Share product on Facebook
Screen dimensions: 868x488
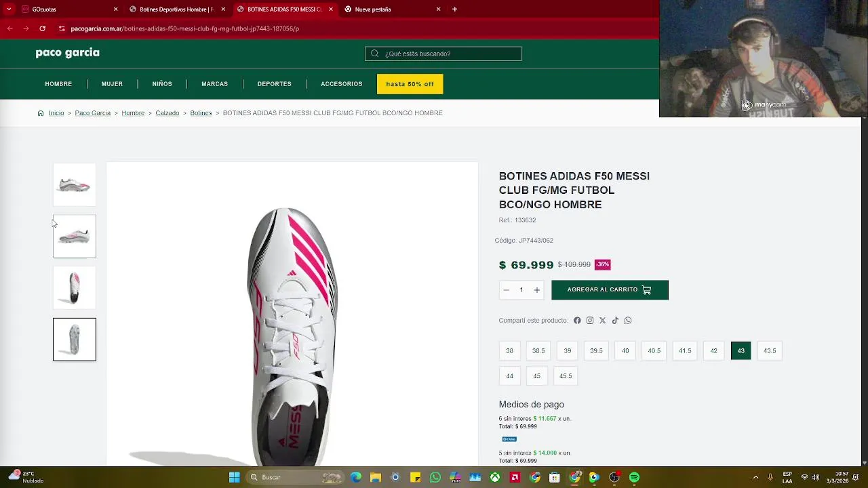(x=577, y=321)
